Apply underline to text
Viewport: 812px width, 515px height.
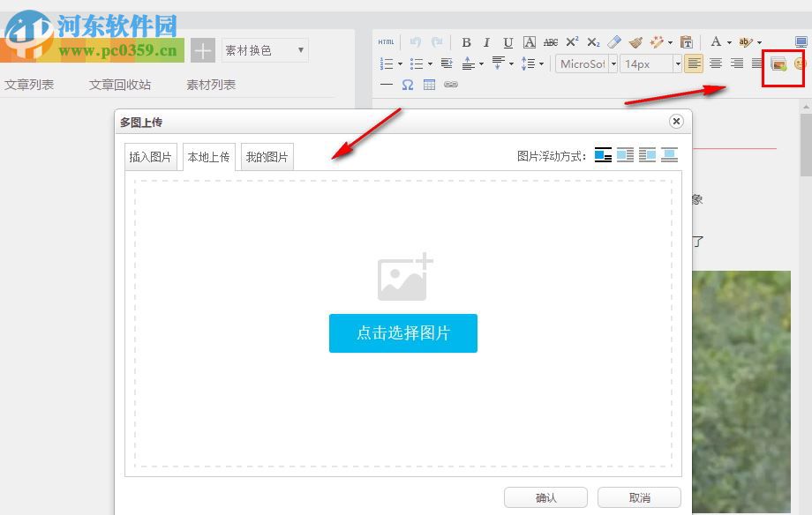tap(507, 41)
